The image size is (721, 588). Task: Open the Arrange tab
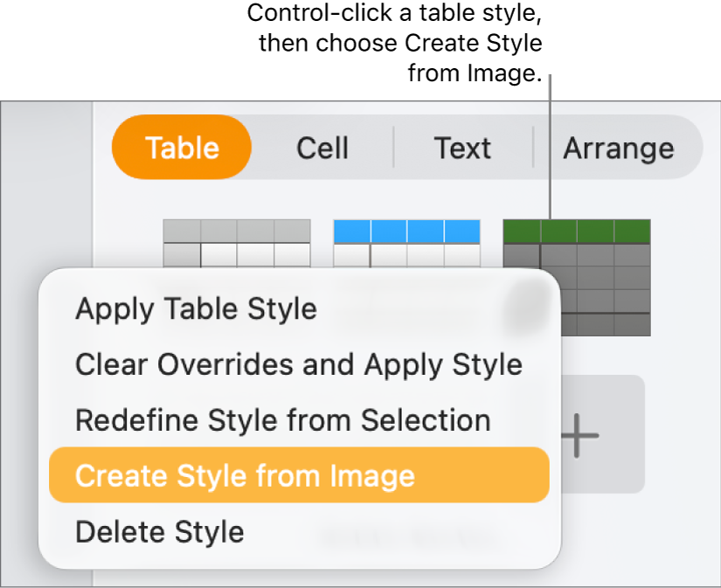[619, 148]
